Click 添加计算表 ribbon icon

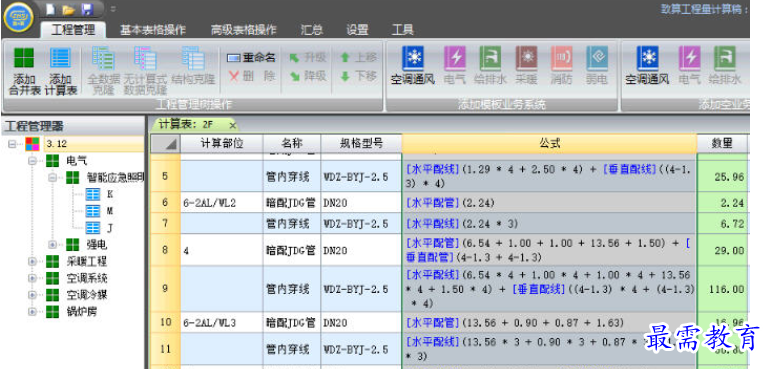click(61, 71)
